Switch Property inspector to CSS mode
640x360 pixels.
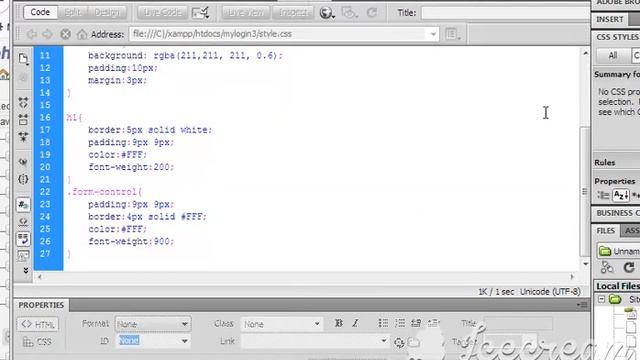point(38,342)
